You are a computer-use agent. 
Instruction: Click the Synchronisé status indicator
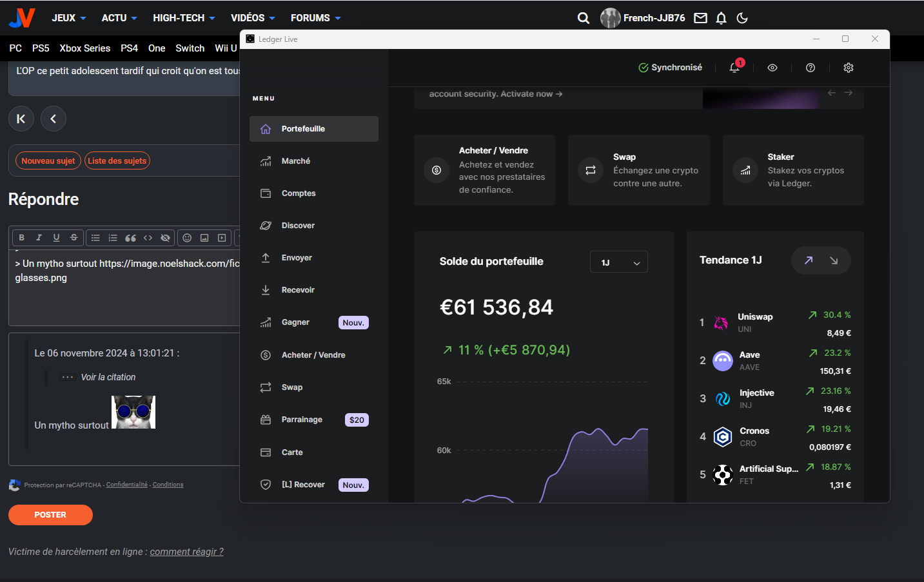[670, 68]
